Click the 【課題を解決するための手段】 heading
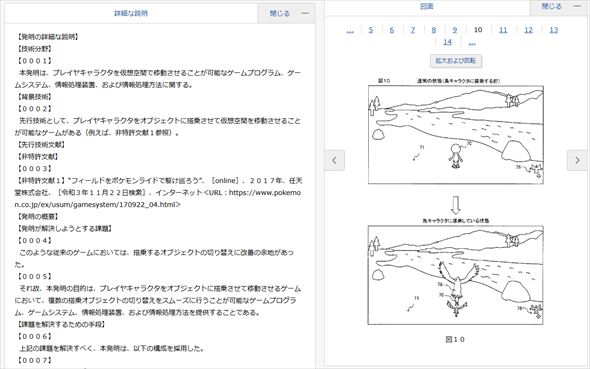 pyautogui.click(x=61, y=324)
